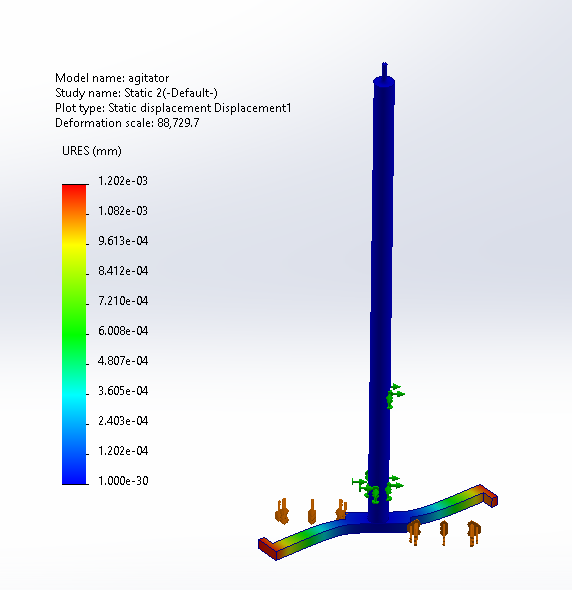The image size is (572, 590).
Task: Select the green fixture arrows at mid-shaft
Action: pos(395,396)
